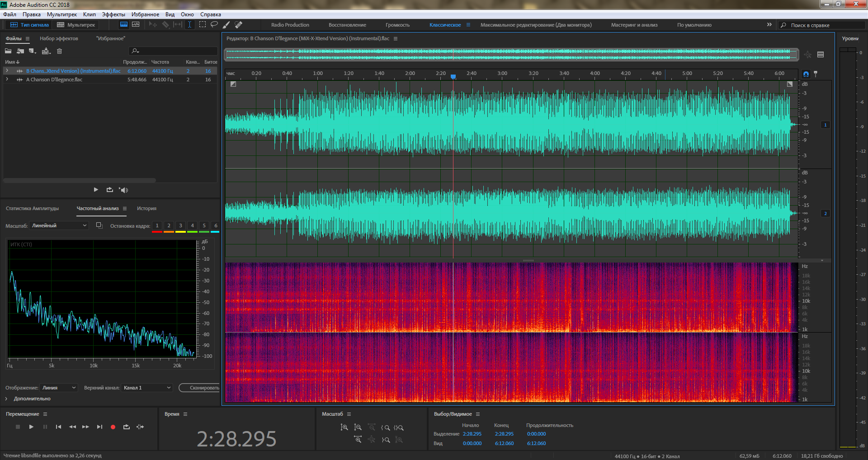Click the fast forward button

point(85,427)
